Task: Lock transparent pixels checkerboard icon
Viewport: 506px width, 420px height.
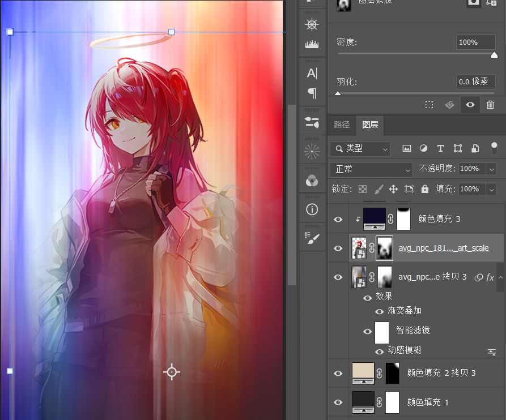Action: pyautogui.click(x=363, y=189)
